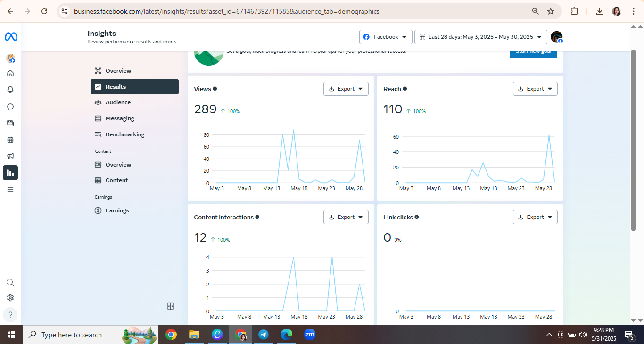The height and width of the screenshot is (344, 644).
Task: Open File Explorer from taskbar
Action: (x=194, y=335)
